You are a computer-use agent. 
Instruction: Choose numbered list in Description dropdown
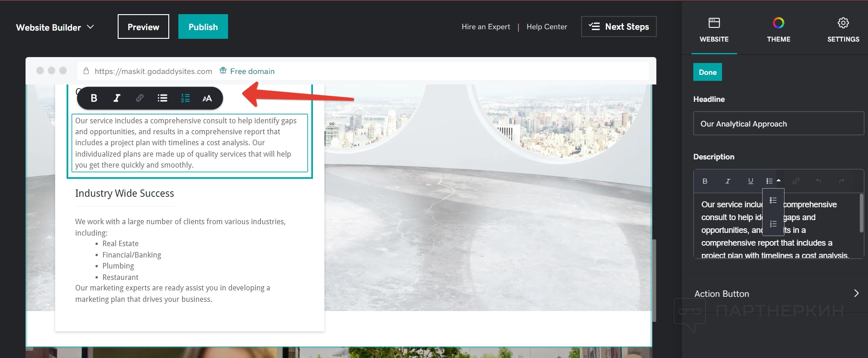pyautogui.click(x=773, y=224)
